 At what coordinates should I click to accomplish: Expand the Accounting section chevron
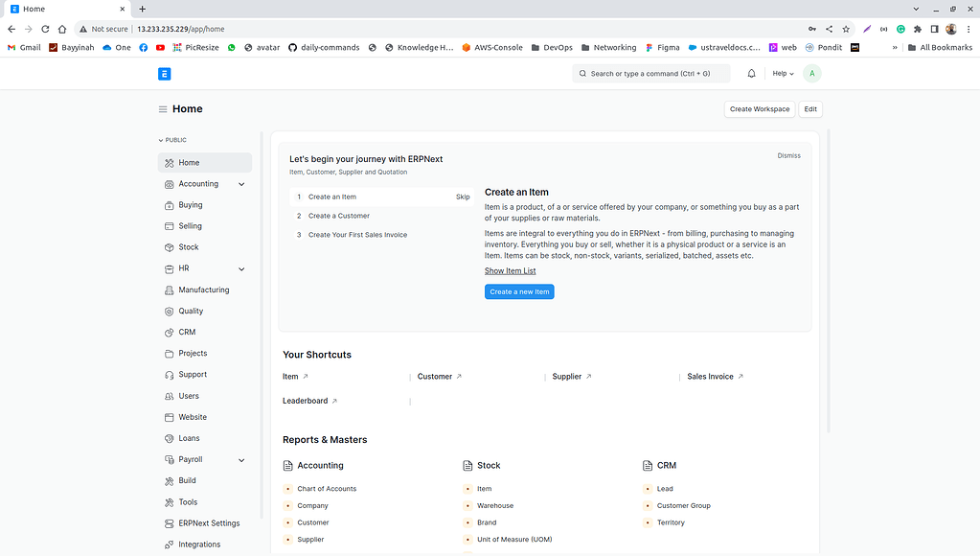tap(240, 183)
